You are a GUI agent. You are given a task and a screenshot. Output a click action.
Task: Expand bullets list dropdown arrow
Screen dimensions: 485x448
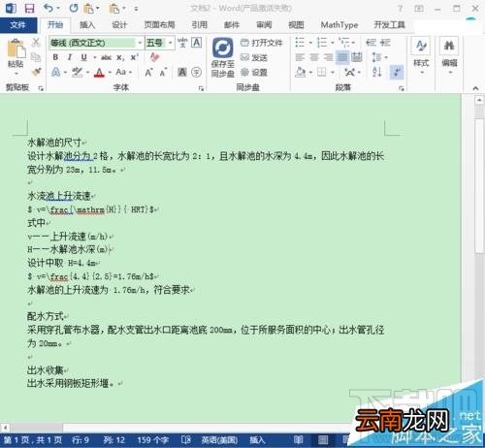[310, 43]
